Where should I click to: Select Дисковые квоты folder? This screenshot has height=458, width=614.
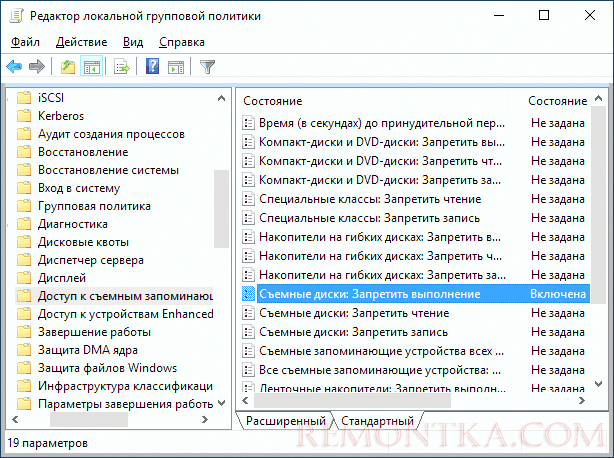(83, 242)
